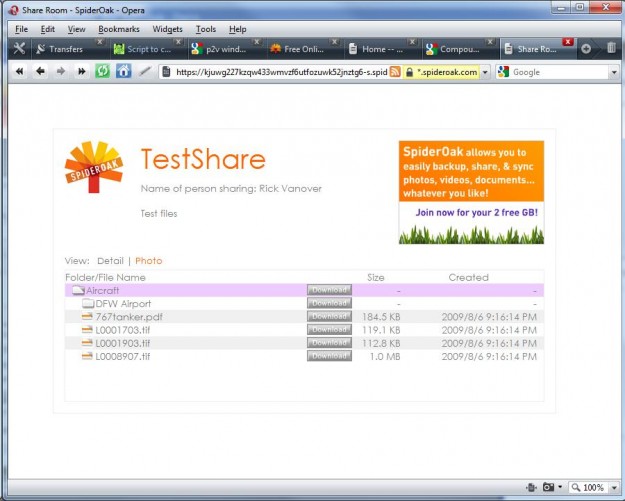Download L0008907.tif
This screenshot has height=501, width=625.
tap(329, 356)
